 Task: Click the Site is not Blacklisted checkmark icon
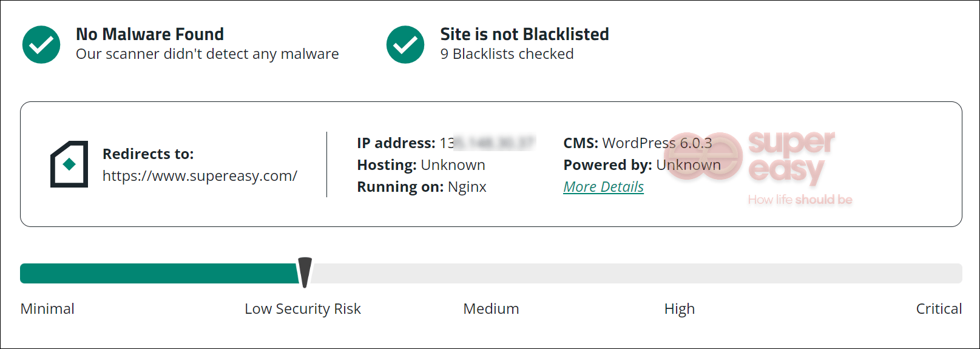[x=405, y=44]
